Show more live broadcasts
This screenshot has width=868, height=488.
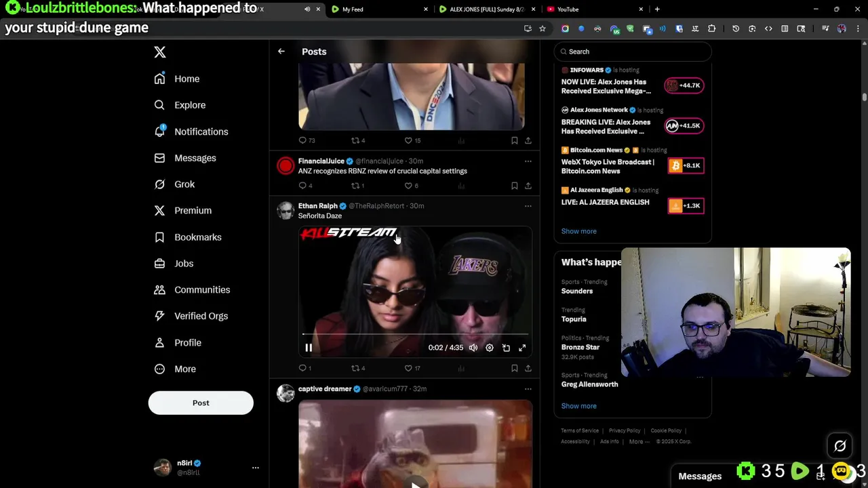click(x=579, y=231)
